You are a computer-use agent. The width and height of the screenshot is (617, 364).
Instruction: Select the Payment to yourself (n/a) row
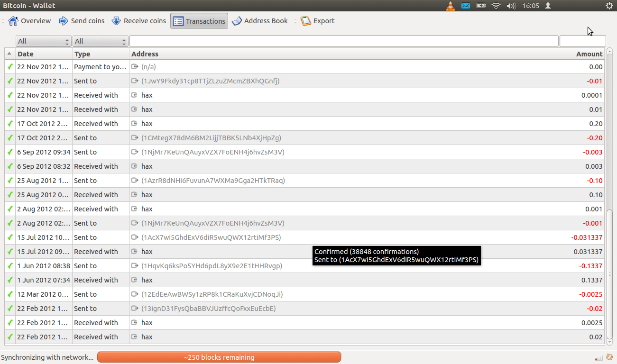[x=305, y=67]
